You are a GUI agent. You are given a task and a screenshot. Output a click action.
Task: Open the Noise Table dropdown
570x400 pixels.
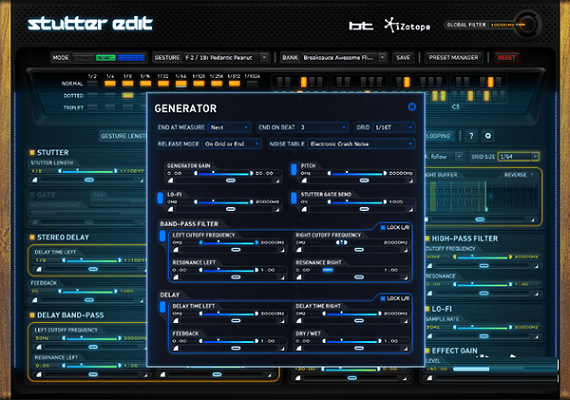click(x=361, y=144)
